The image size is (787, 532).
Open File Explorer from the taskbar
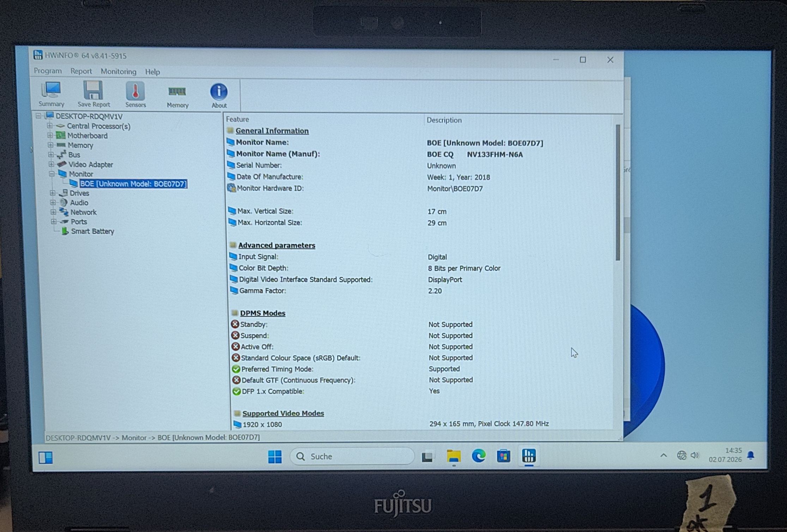point(454,456)
